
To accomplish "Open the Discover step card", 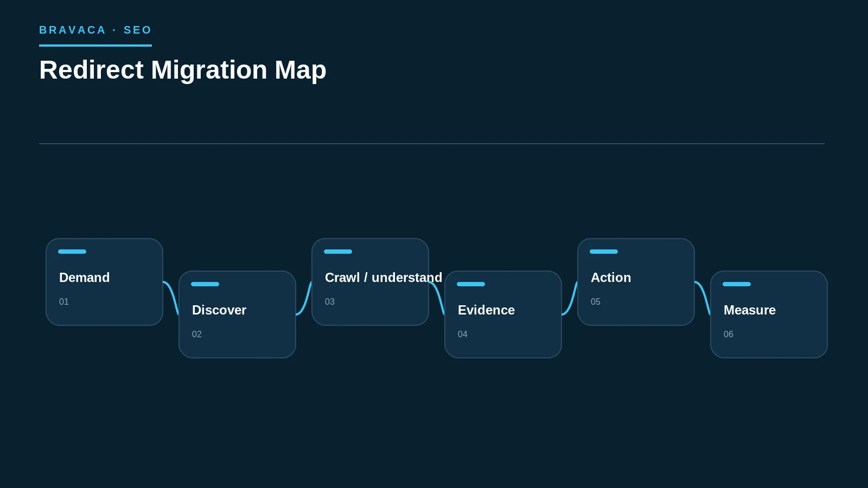I will coord(238,314).
